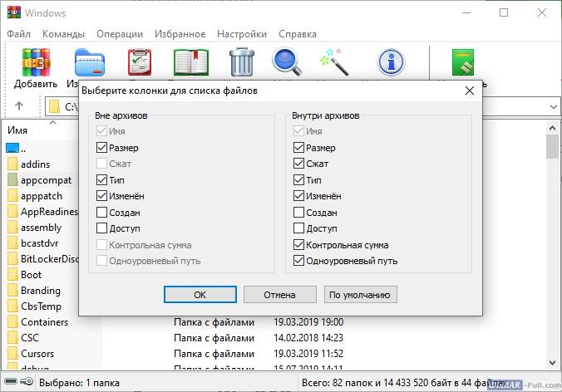Click the По умолчанию button
This screenshot has width=562, height=392.
(360, 295)
